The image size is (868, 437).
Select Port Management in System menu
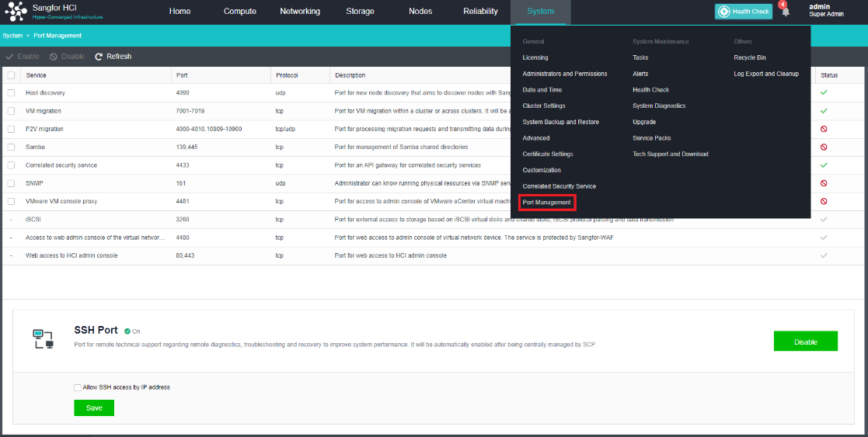(x=546, y=203)
